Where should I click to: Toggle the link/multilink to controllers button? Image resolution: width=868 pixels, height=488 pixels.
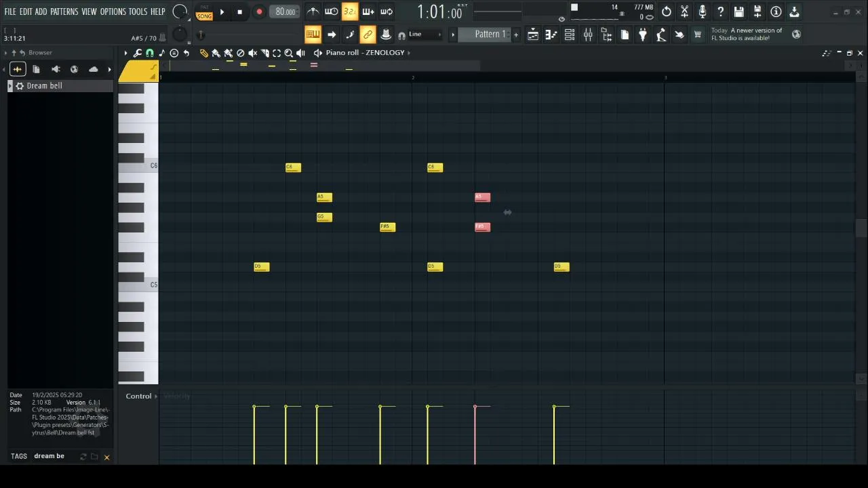(x=368, y=35)
